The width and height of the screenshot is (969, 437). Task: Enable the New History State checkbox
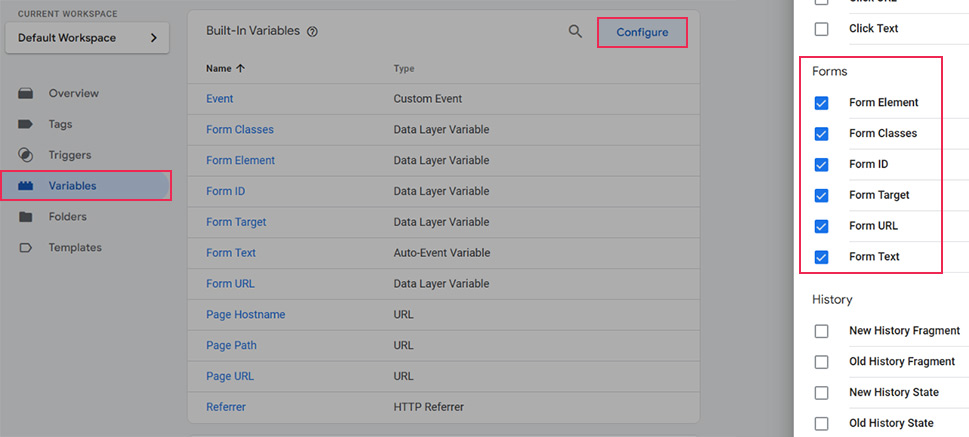coord(821,393)
